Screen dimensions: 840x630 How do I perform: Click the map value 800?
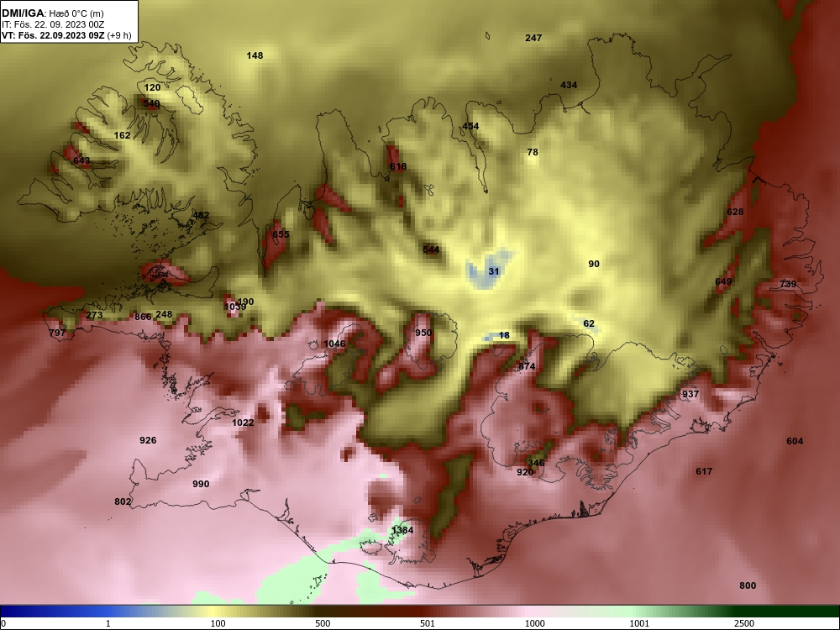(748, 585)
